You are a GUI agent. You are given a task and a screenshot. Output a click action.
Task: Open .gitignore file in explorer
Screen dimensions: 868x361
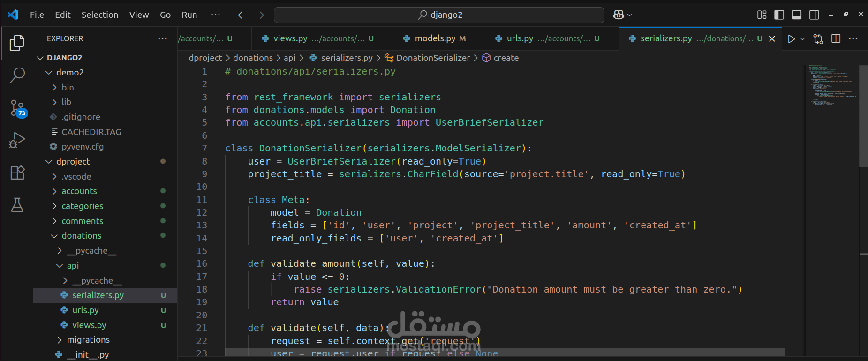click(x=81, y=117)
